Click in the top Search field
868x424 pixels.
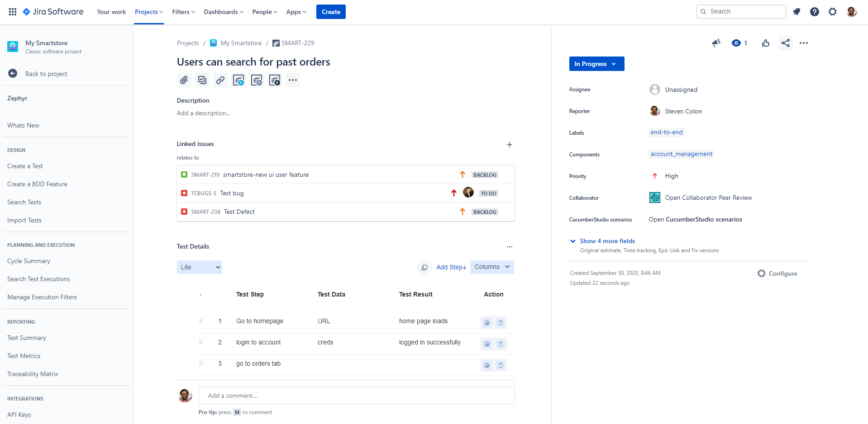tap(741, 12)
